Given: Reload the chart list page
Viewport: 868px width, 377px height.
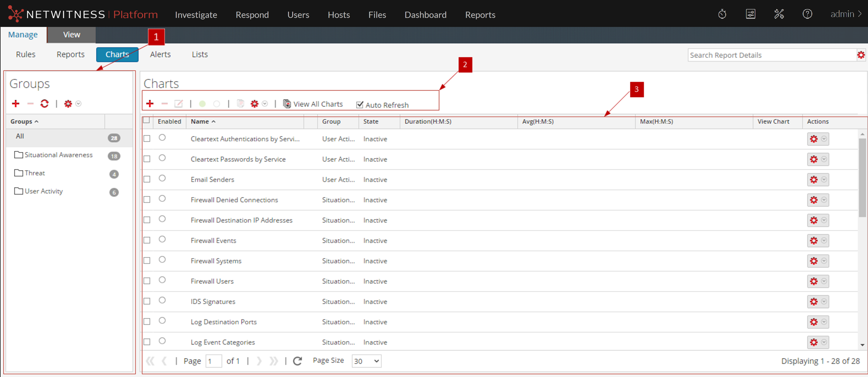Looking at the screenshot, I should [297, 361].
